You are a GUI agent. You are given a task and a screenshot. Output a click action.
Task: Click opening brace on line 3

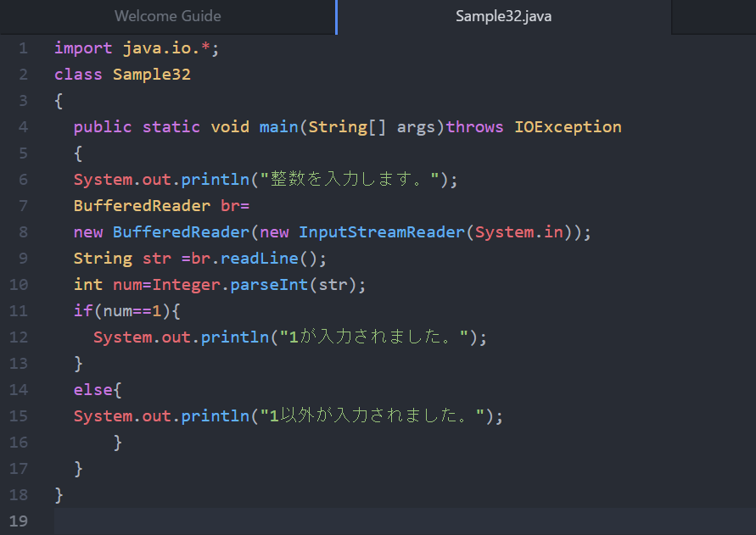(x=59, y=101)
